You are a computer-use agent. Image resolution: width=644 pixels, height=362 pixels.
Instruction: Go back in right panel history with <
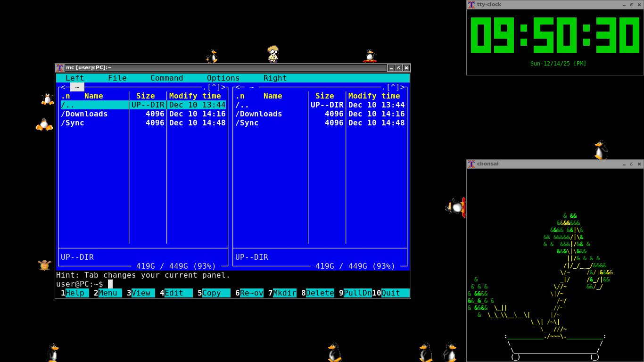238,87
